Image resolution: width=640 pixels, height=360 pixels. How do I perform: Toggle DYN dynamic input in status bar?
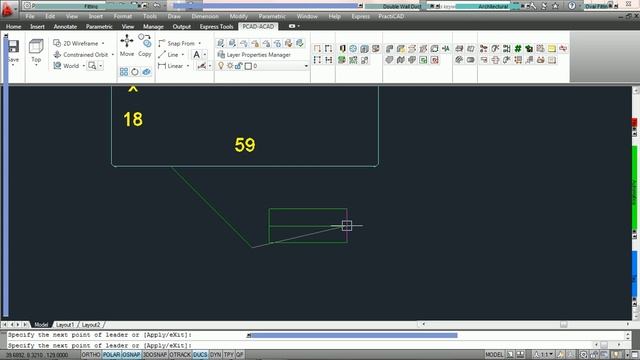215,355
